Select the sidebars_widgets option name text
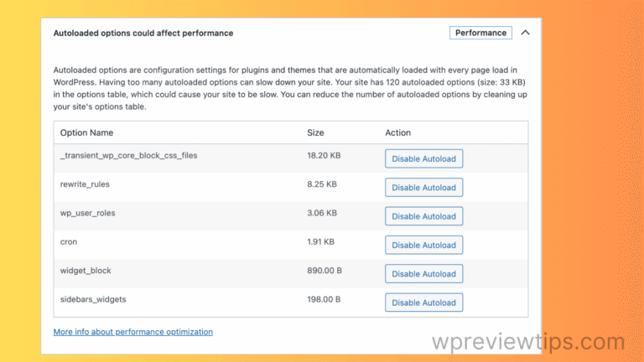644x362 pixels. pos(93,299)
